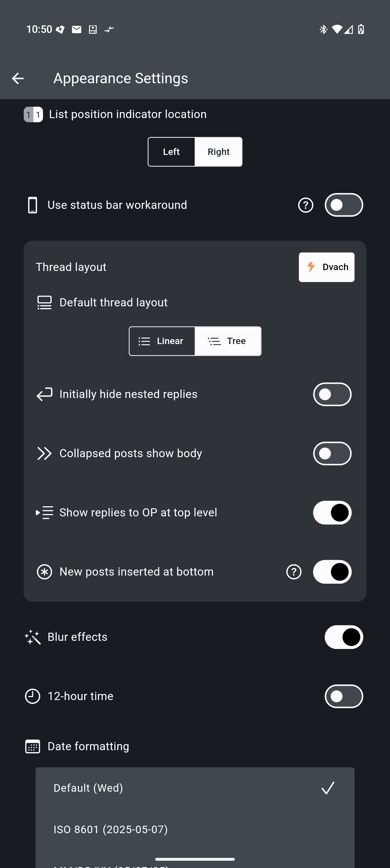Turn on Collapsed posts show body
The width and height of the screenshot is (390, 868).
click(332, 453)
